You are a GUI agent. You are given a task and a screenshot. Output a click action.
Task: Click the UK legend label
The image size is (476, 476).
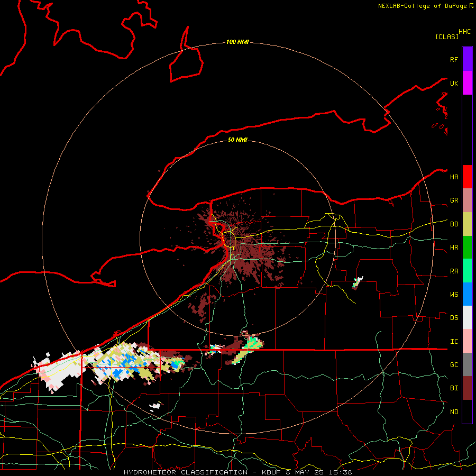454,83
